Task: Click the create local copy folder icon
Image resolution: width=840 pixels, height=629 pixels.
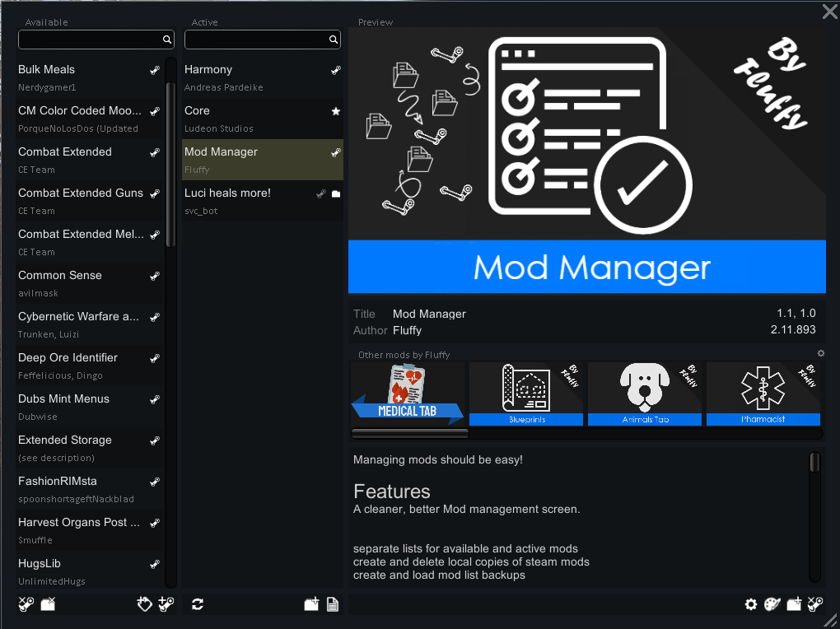Action: click(x=793, y=604)
